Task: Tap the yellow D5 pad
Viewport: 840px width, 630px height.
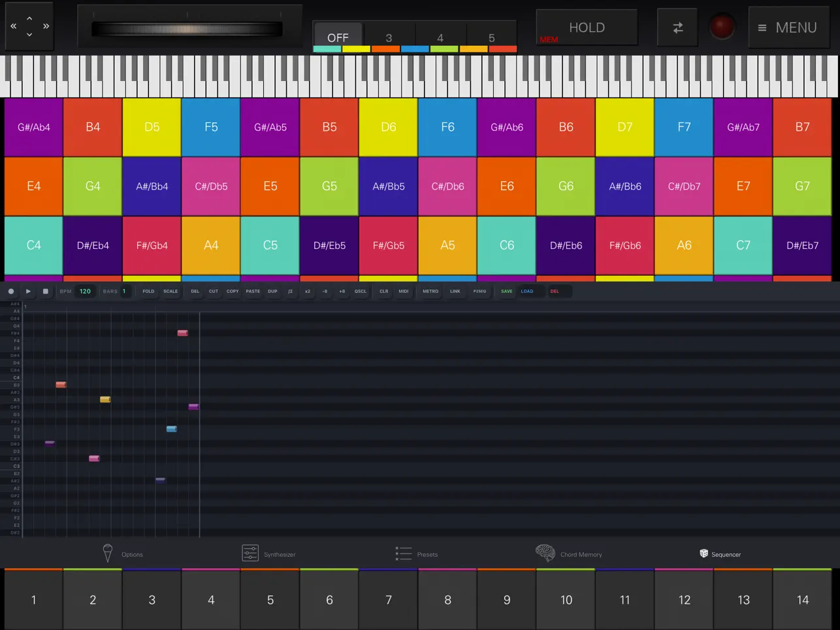Action: (152, 127)
